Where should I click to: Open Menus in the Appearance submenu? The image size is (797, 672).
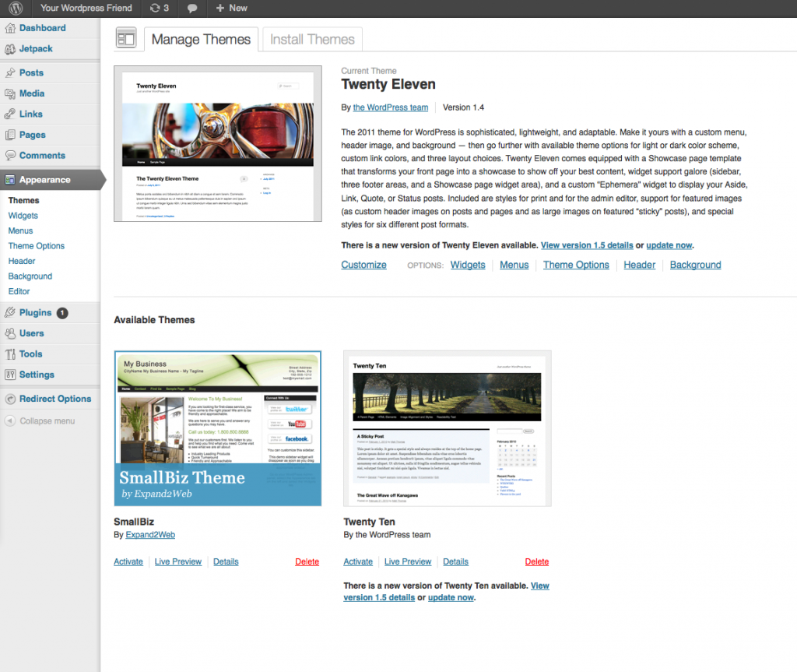20,231
